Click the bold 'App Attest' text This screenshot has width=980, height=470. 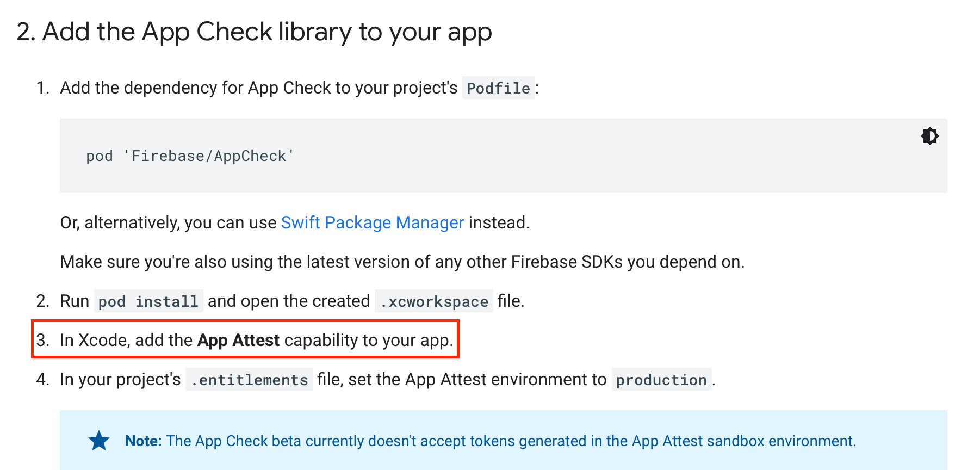tap(238, 341)
